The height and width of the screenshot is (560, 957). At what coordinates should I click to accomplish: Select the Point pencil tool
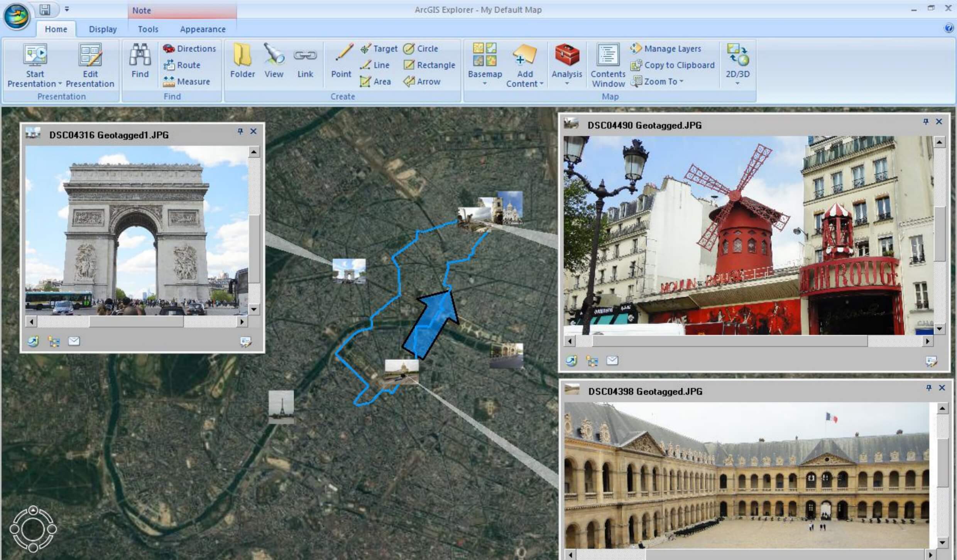342,61
